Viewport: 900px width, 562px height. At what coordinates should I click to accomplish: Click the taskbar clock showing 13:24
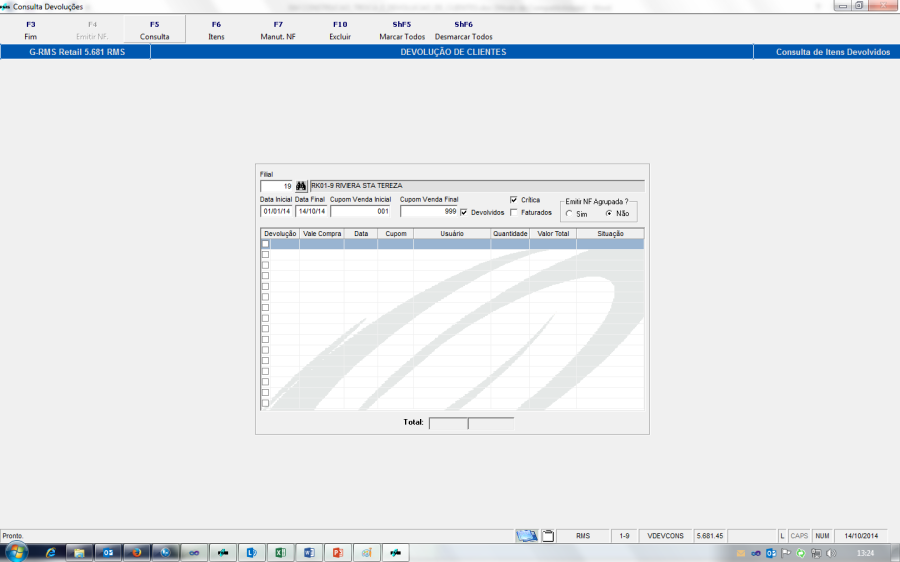pos(865,553)
